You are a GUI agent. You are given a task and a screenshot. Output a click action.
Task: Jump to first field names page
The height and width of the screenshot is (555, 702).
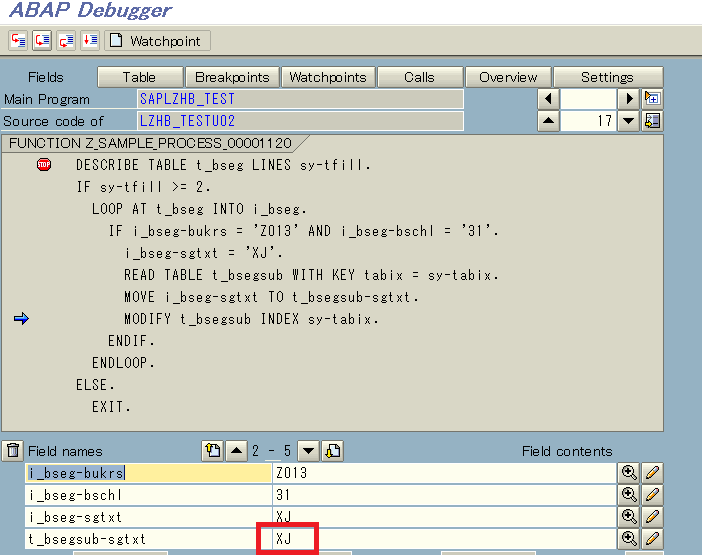(213, 451)
